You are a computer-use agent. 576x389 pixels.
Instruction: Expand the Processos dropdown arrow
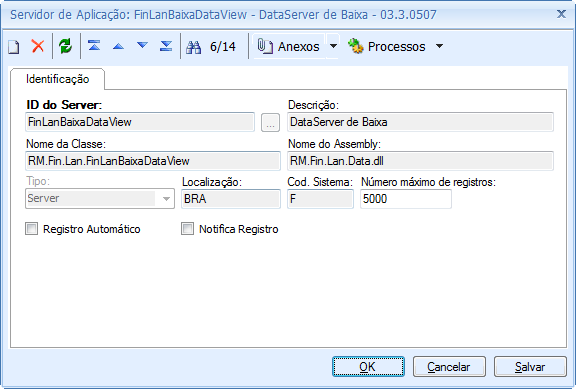point(439,46)
